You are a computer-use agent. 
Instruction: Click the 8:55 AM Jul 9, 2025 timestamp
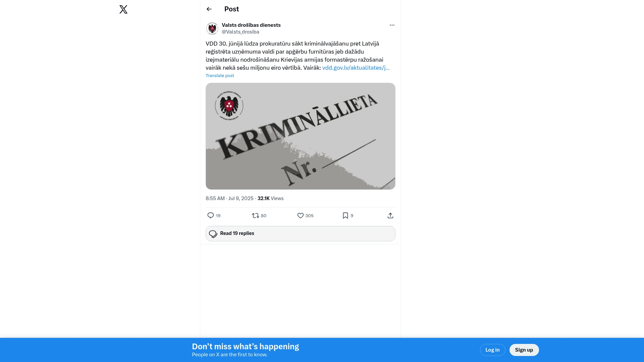pyautogui.click(x=229, y=198)
